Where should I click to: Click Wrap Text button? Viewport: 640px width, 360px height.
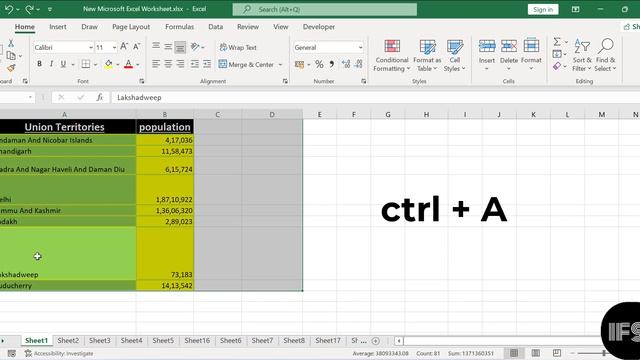(x=238, y=47)
